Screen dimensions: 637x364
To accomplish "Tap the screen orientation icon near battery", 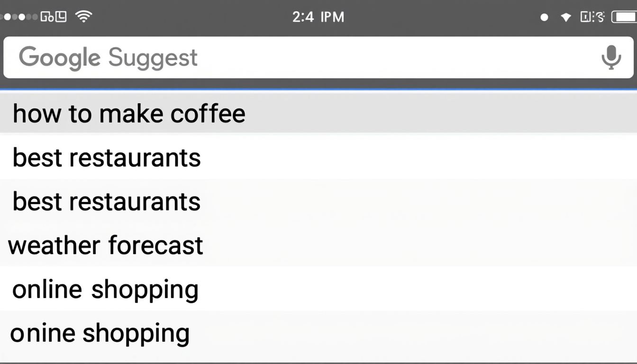I will pos(592,16).
